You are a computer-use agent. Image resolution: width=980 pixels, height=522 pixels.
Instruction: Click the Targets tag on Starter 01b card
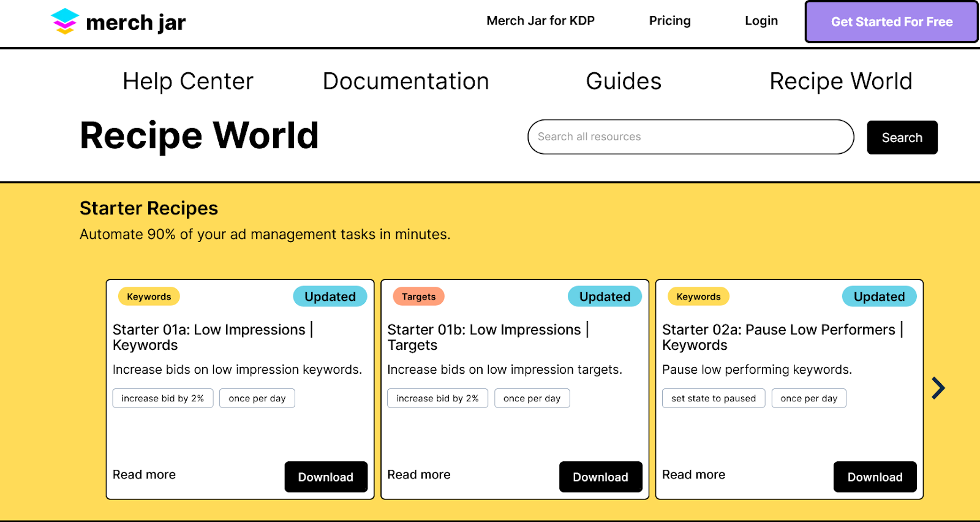(419, 297)
